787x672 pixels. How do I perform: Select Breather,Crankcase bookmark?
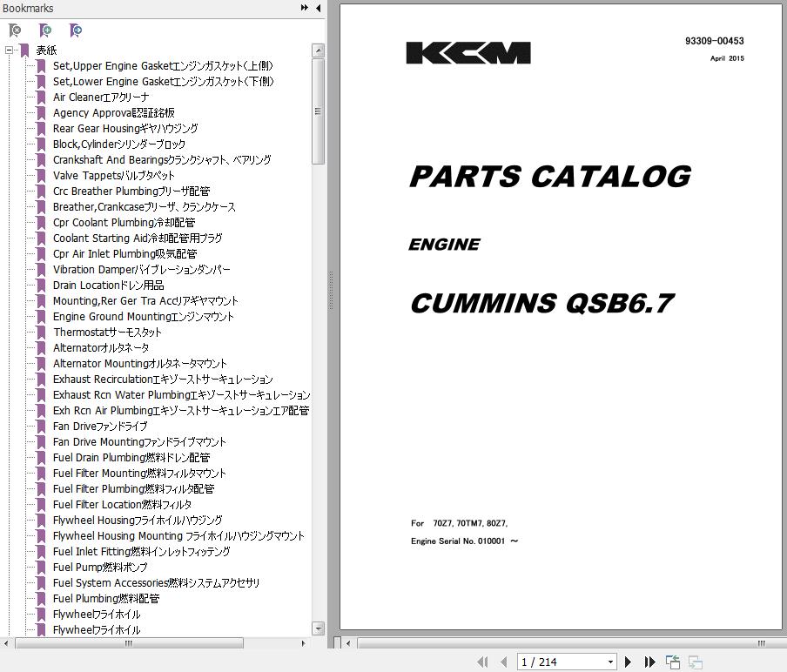[x=145, y=207]
